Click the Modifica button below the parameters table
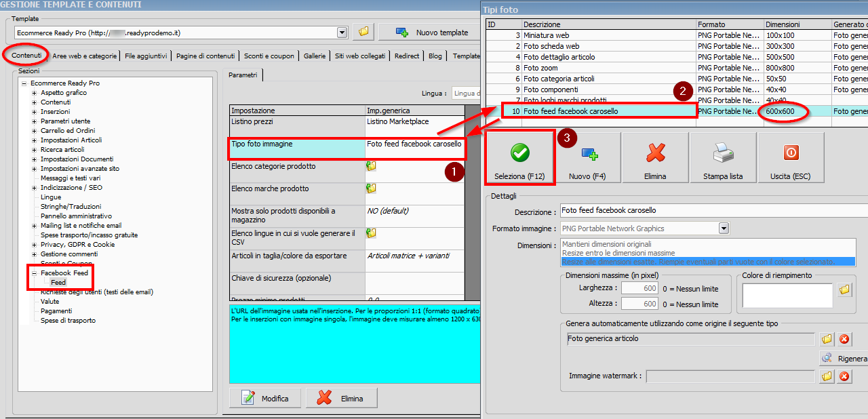Screen dimensions: 868x419 pos(266,398)
